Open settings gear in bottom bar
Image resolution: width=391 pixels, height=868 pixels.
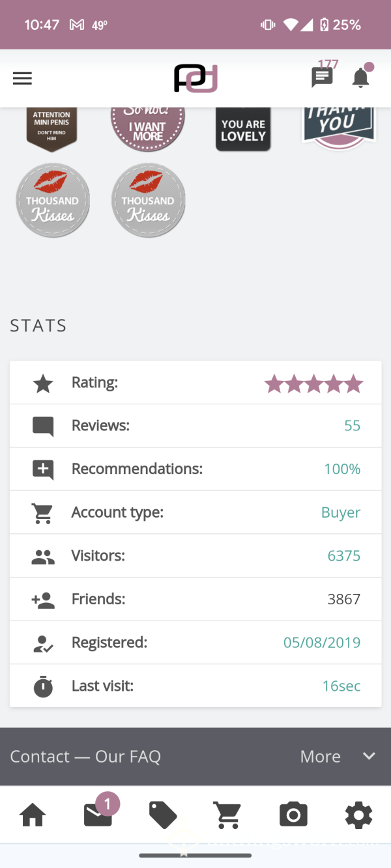[358, 815]
